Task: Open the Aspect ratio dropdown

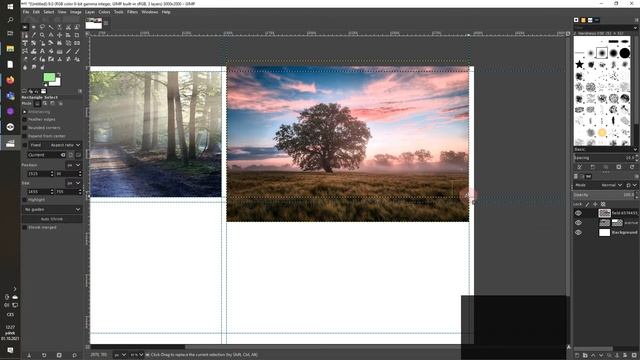Action: (x=55, y=145)
